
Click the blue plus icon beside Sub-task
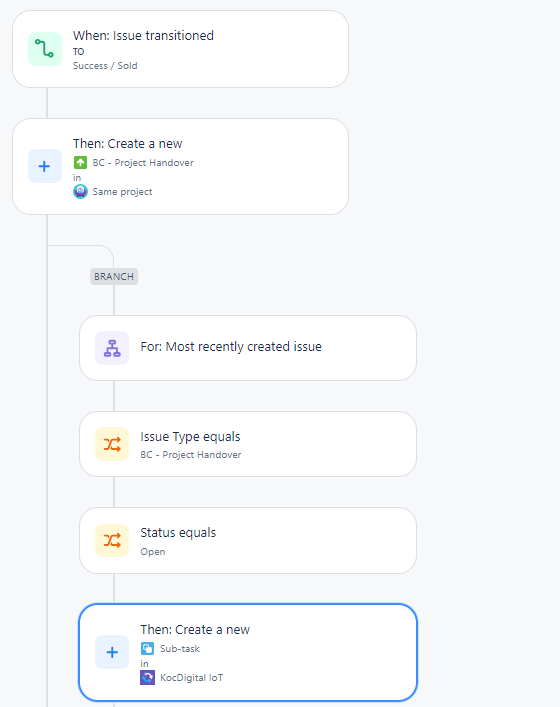pos(112,652)
